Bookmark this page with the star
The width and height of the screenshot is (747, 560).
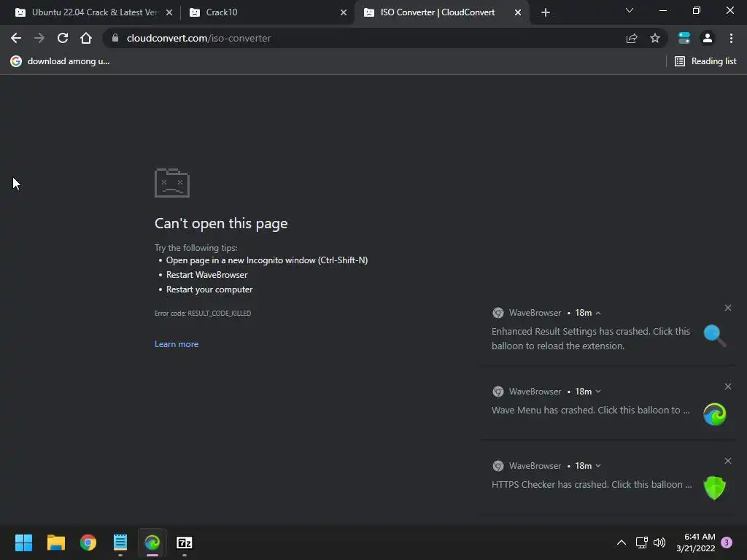click(x=655, y=38)
